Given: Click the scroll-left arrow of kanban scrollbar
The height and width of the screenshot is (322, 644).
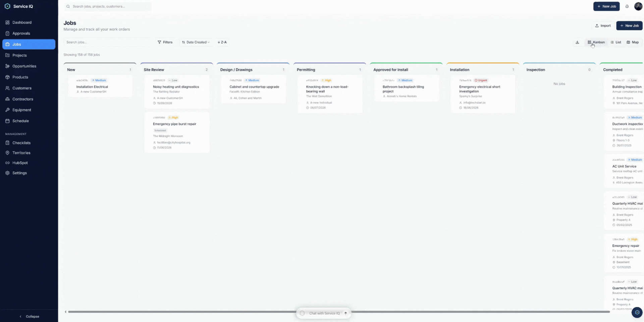Looking at the screenshot, I should (x=65, y=312).
